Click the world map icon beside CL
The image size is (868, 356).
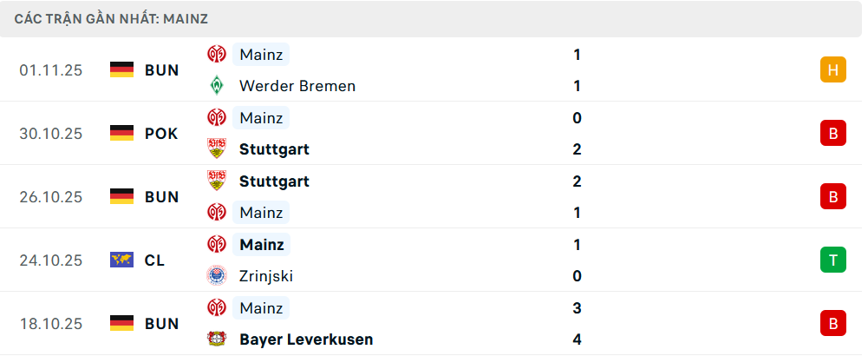pyautogui.click(x=121, y=260)
